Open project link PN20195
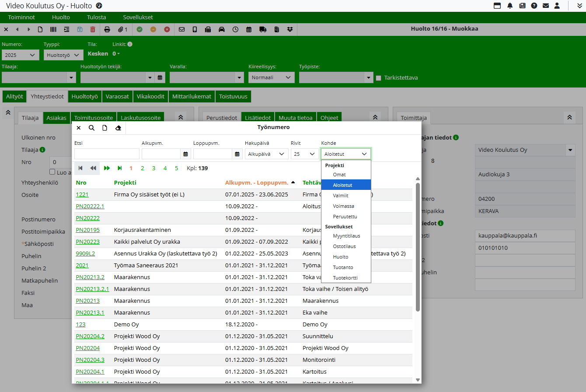586x392 pixels. 87,230
